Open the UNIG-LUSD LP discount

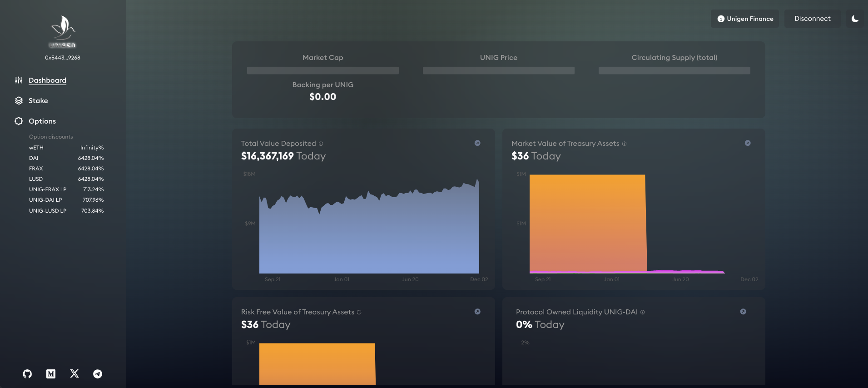pyautogui.click(x=66, y=211)
